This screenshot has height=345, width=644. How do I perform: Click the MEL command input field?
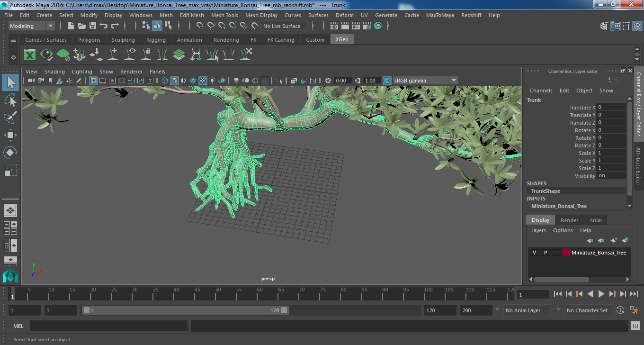point(109,326)
